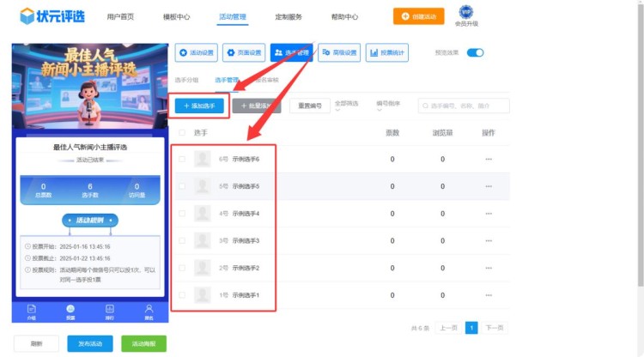Open 模板中心 in top navigation
This screenshot has width=644, height=357.
176,16
